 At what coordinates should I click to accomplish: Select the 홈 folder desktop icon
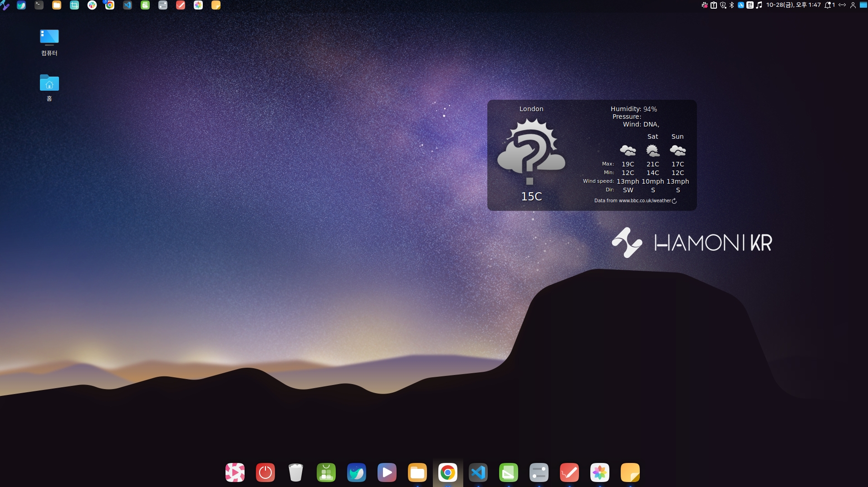[49, 84]
